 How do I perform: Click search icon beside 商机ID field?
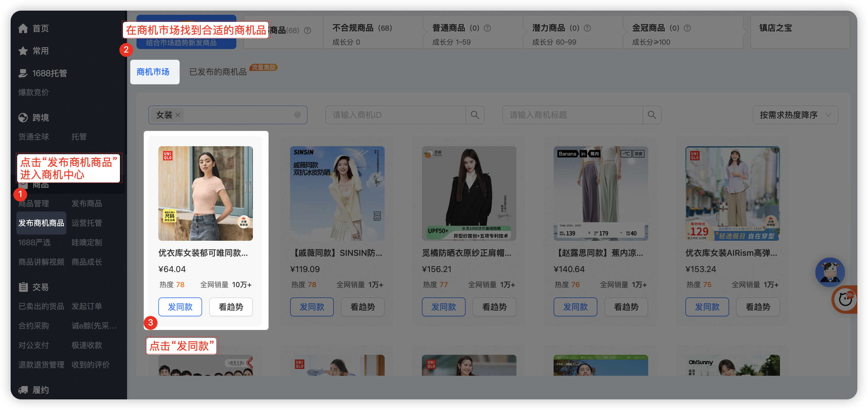click(x=475, y=115)
